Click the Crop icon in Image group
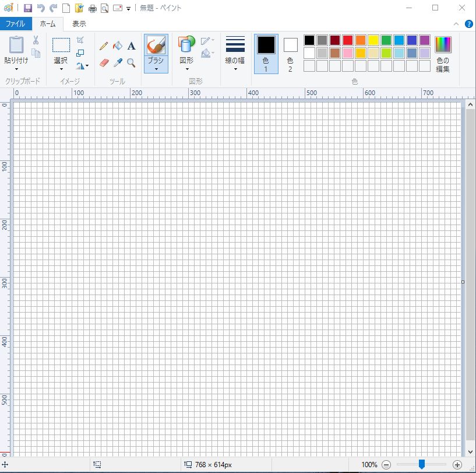This screenshot has width=476, height=473. (80, 40)
